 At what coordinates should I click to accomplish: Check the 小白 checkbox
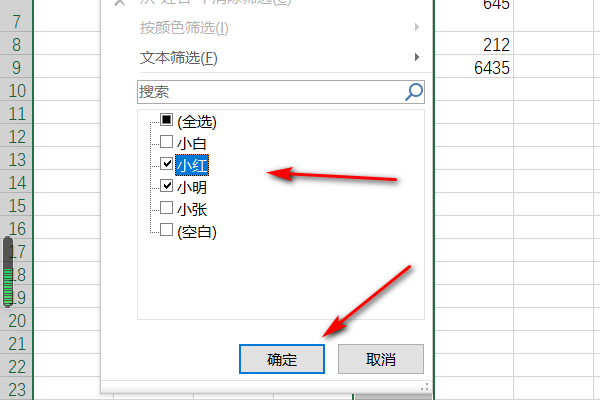(166, 142)
